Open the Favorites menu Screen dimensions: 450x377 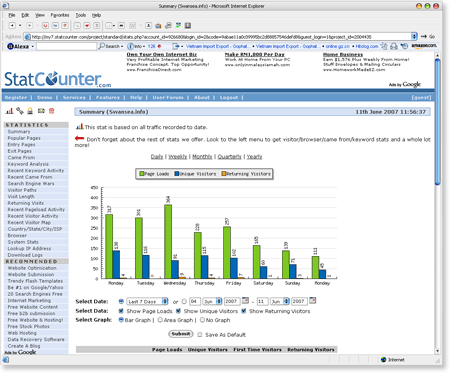pyautogui.click(x=60, y=15)
